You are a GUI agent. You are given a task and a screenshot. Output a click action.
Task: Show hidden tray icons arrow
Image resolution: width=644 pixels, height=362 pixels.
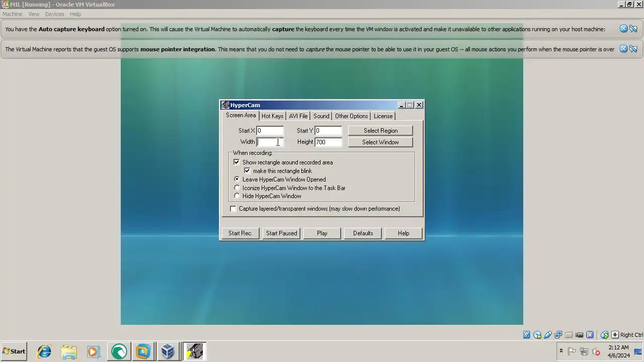coord(561,351)
